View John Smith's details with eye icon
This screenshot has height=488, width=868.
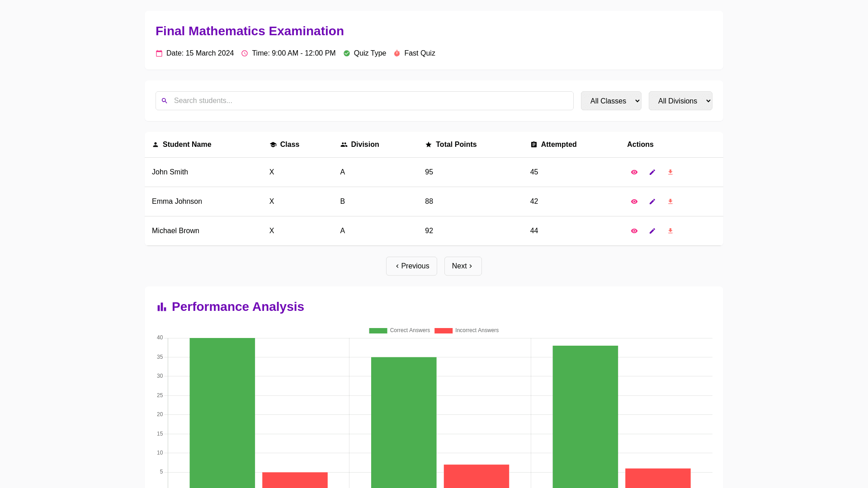[634, 172]
